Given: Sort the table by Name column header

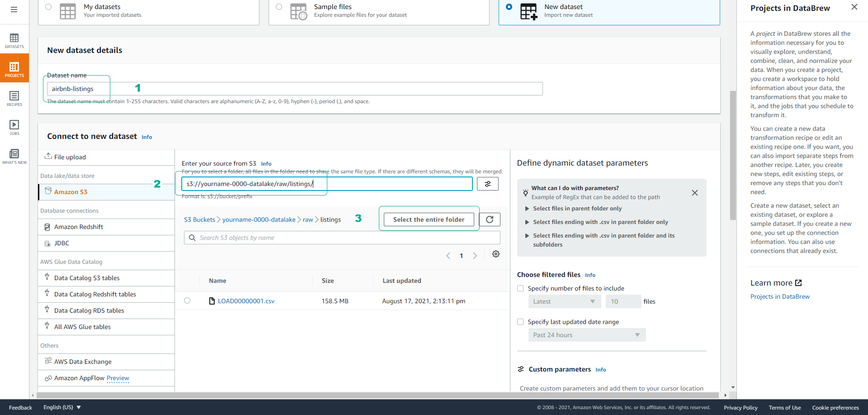Looking at the screenshot, I should (217, 281).
